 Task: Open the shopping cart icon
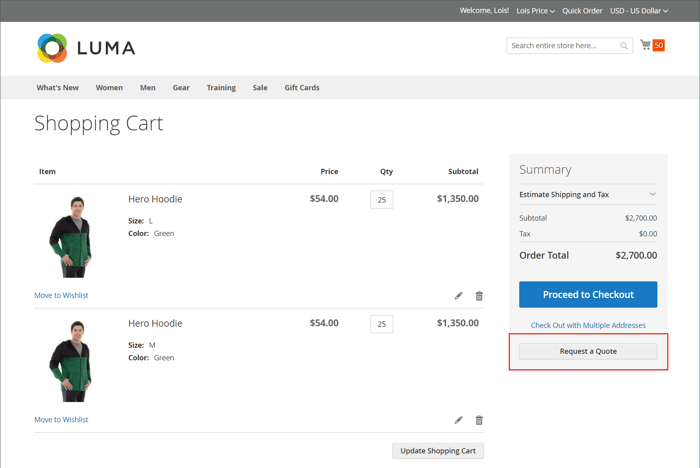coord(646,45)
